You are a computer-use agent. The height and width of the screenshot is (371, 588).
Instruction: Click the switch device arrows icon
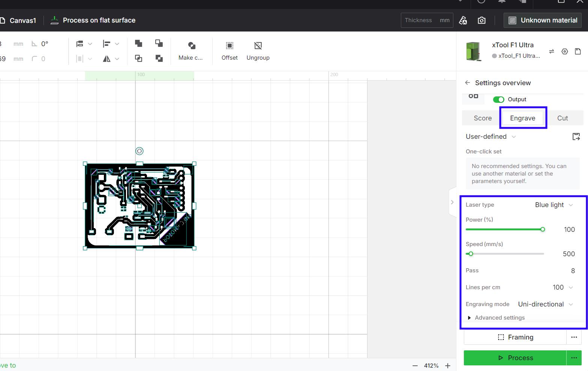click(552, 51)
